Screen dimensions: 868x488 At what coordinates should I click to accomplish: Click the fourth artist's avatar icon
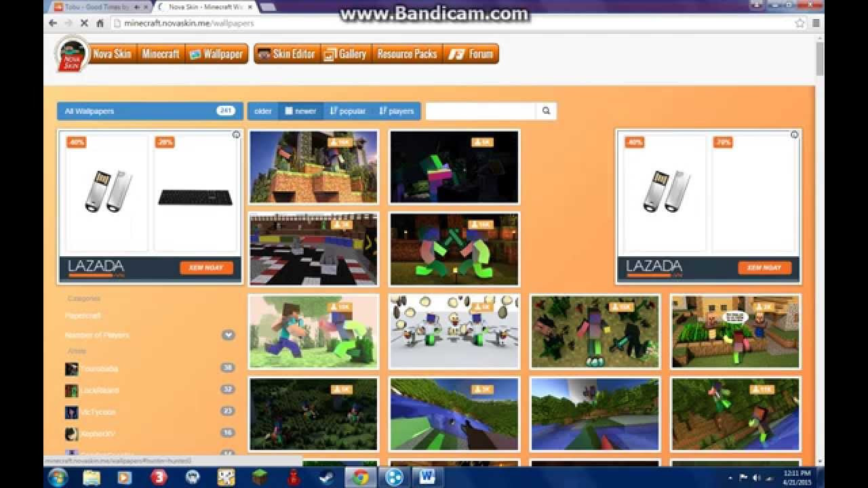click(x=71, y=434)
